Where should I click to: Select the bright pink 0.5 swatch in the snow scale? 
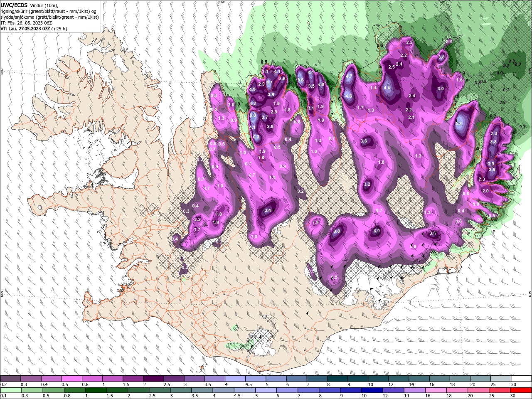click(71, 379)
